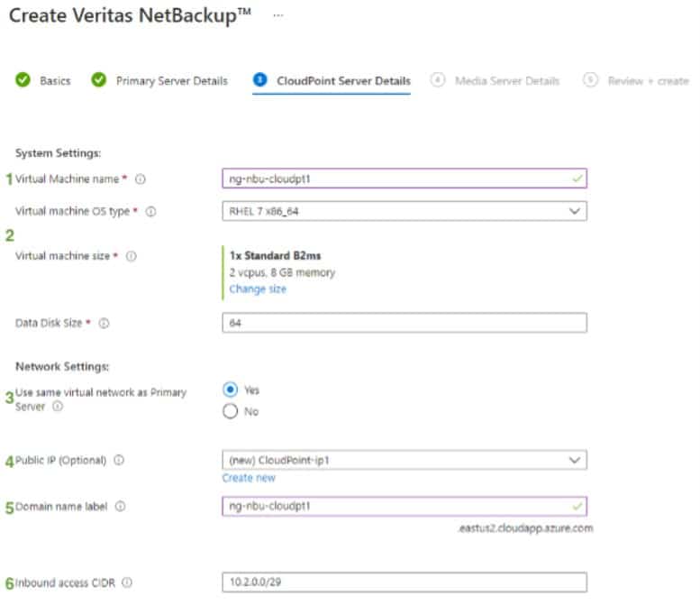Click the step 3 circle for CloudPoint Server Details
700x605 pixels.
[x=259, y=79]
